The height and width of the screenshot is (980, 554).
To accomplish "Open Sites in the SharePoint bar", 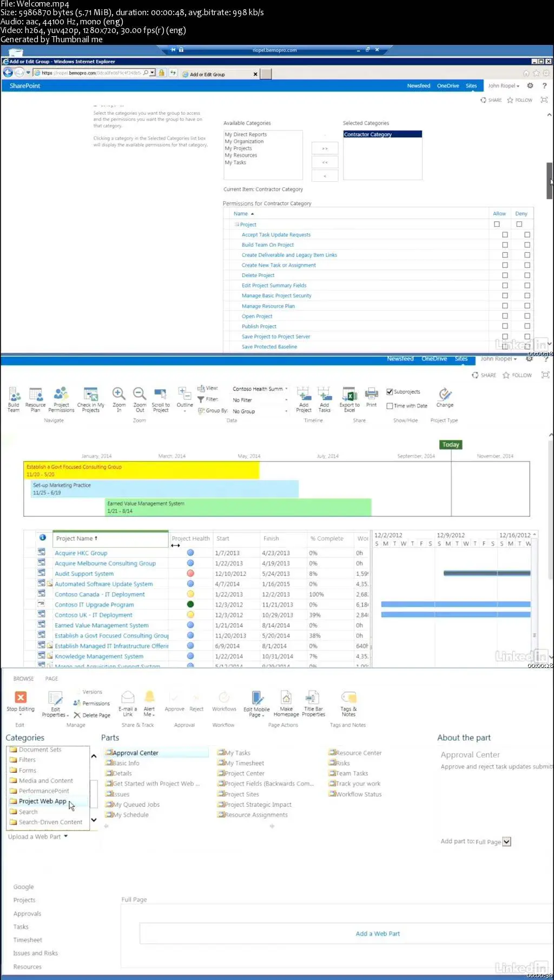I will point(471,85).
